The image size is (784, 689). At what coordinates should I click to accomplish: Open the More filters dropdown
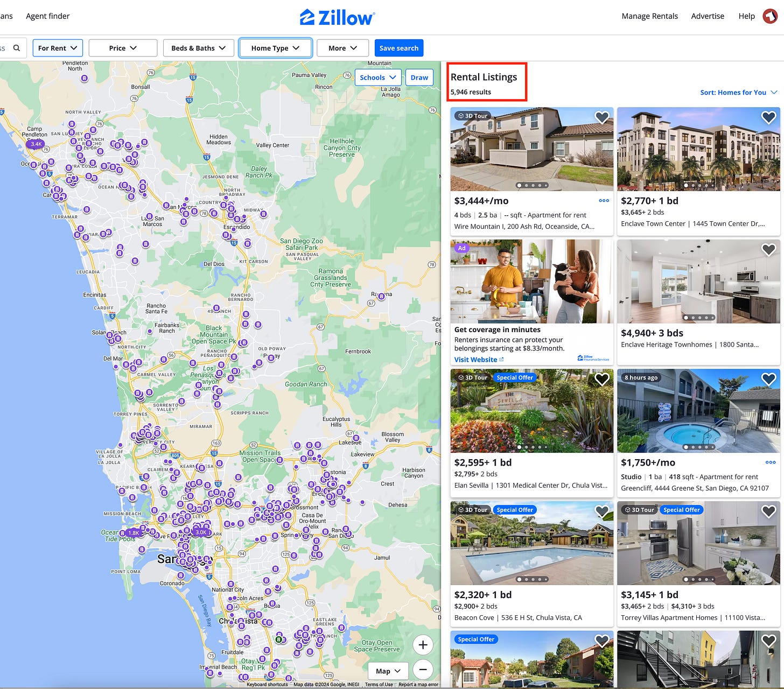click(342, 48)
